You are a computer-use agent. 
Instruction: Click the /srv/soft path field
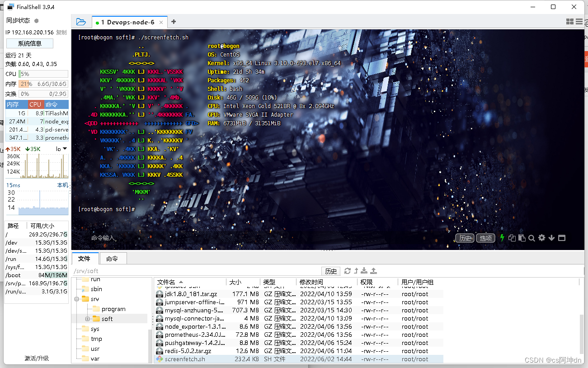[197, 271]
